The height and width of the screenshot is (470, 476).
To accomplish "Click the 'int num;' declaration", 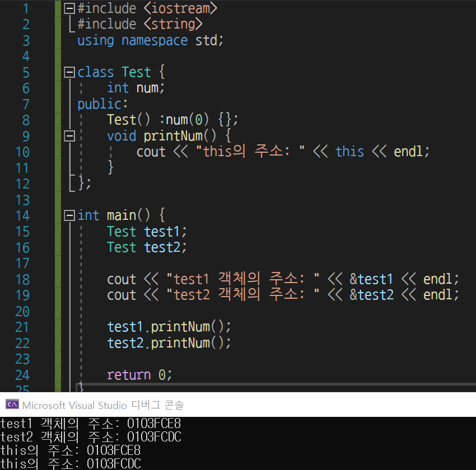I will point(136,88).
